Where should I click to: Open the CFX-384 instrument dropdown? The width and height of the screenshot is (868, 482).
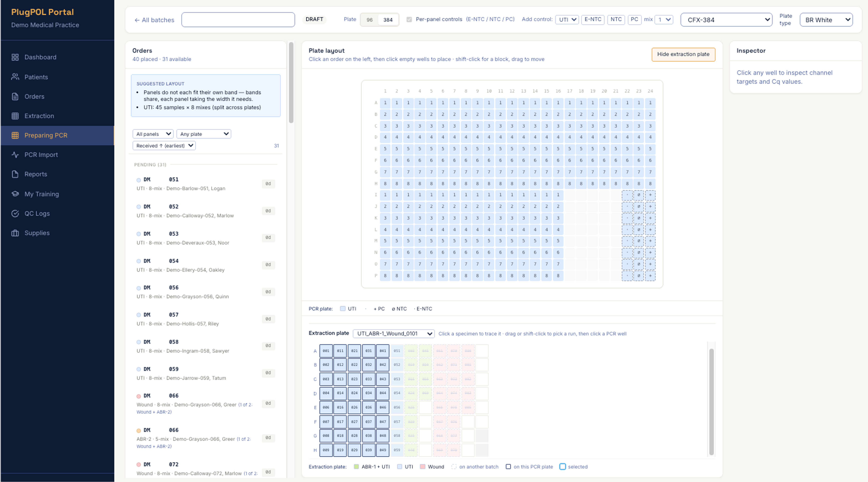tap(726, 20)
